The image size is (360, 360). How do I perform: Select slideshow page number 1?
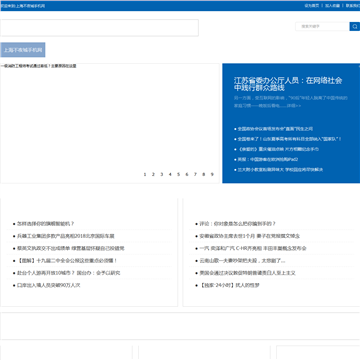(145, 174)
